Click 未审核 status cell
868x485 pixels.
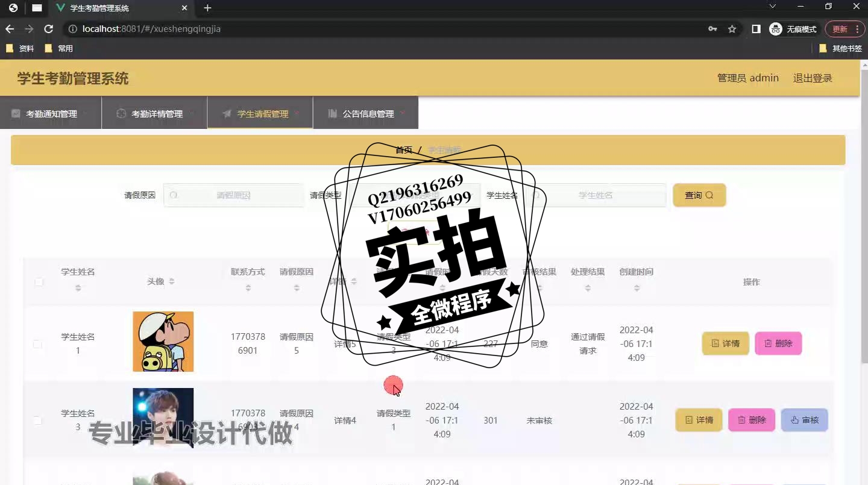539,421
